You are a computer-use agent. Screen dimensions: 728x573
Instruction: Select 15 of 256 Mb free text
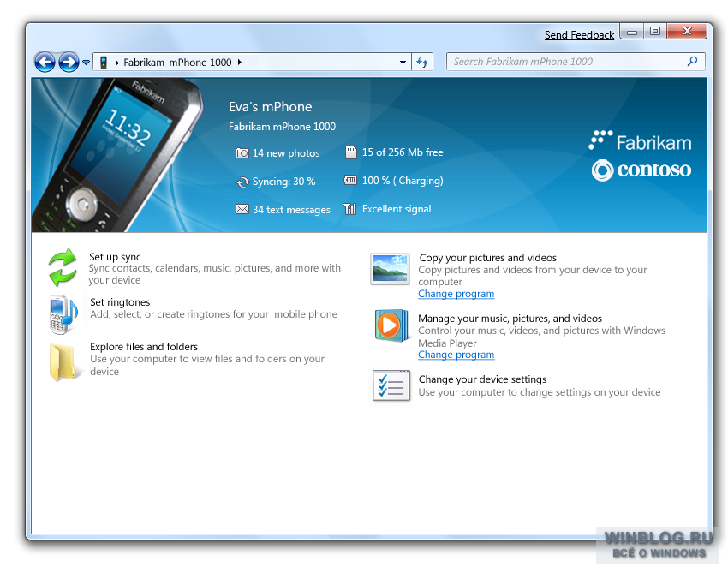coord(403,152)
